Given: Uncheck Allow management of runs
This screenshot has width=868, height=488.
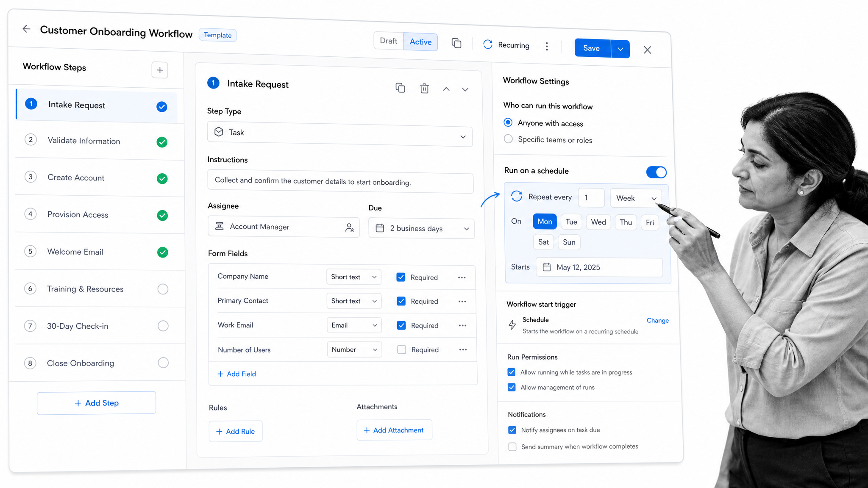Looking at the screenshot, I should (x=512, y=387).
